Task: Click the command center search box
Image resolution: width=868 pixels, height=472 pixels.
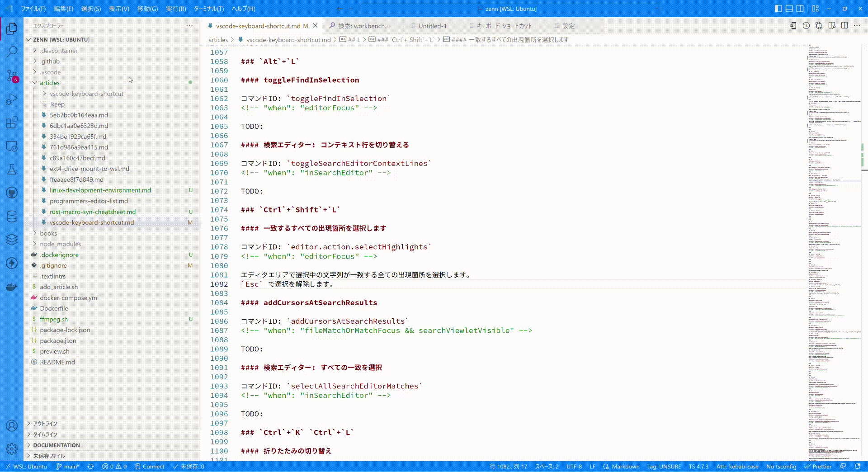Action: [x=510, y=9]
